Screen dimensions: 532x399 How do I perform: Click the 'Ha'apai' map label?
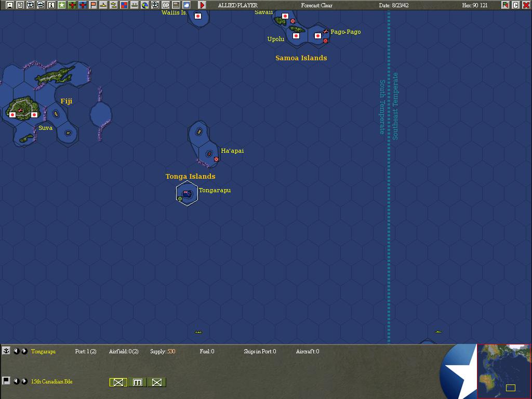pyautogui.click(x=232, y=151)
